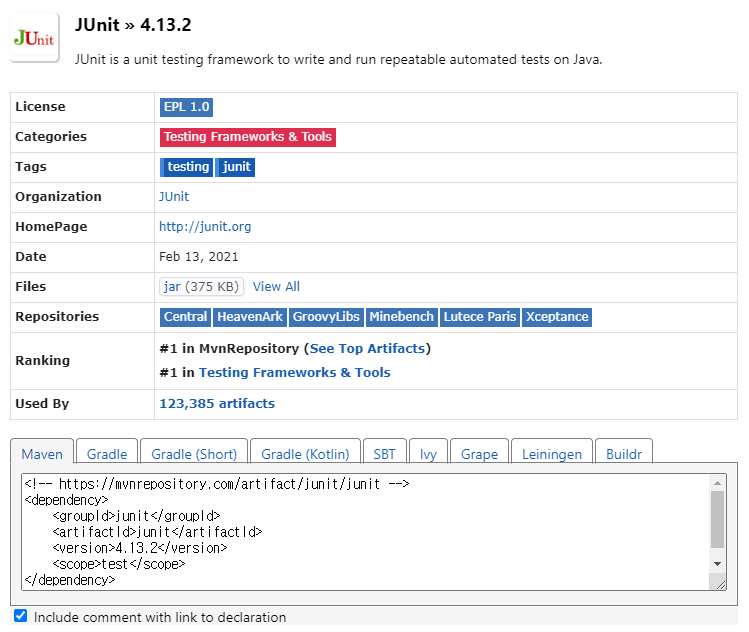
Task: Click the Feb 13, 2021 date text
Action: pyautogui.click(x=199, y=257)
